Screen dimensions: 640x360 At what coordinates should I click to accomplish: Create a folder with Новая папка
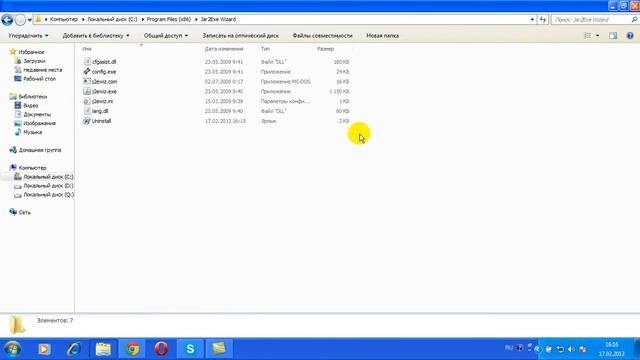point(382,36)
